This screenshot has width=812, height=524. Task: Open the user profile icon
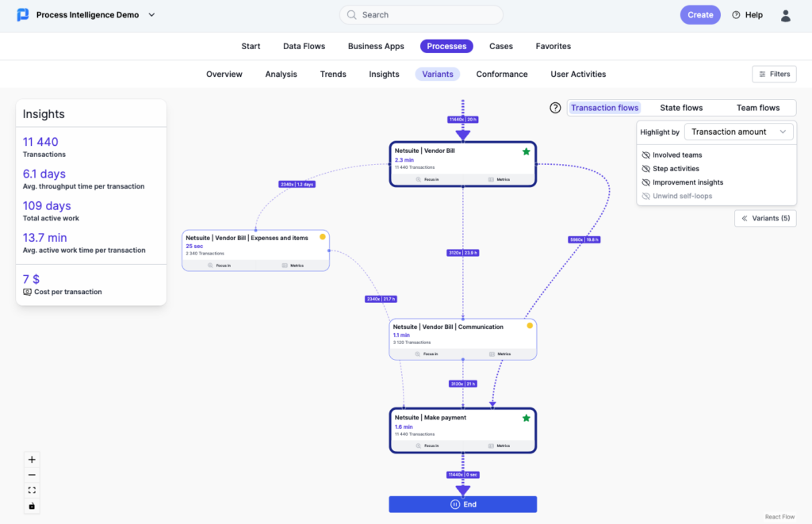coord(786,16)
